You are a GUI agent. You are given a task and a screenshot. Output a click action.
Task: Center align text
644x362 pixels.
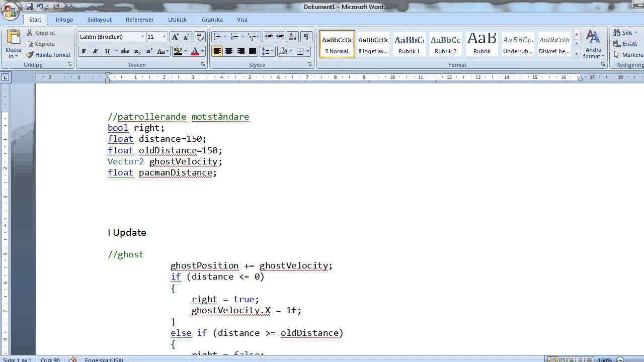pos(229,51)
